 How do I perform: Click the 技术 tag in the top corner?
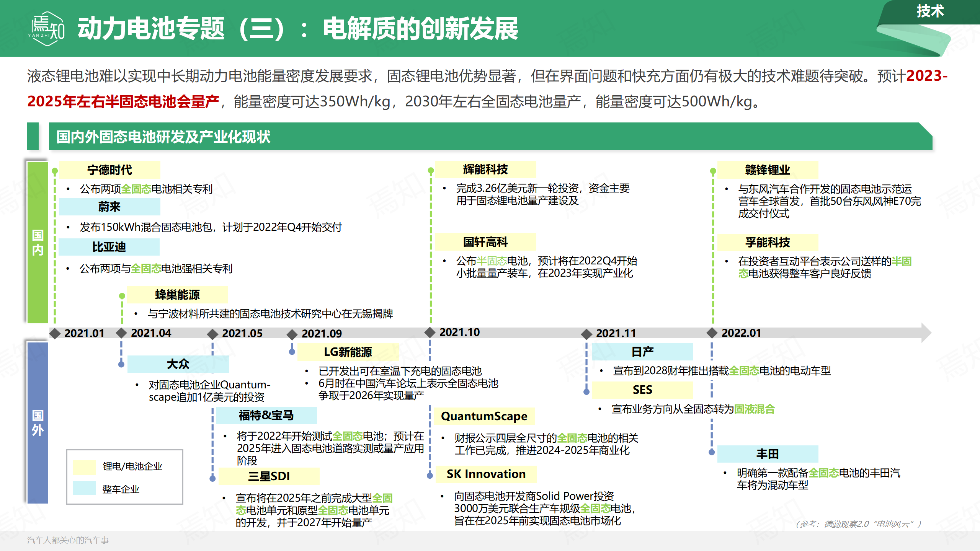click(930, 11)
